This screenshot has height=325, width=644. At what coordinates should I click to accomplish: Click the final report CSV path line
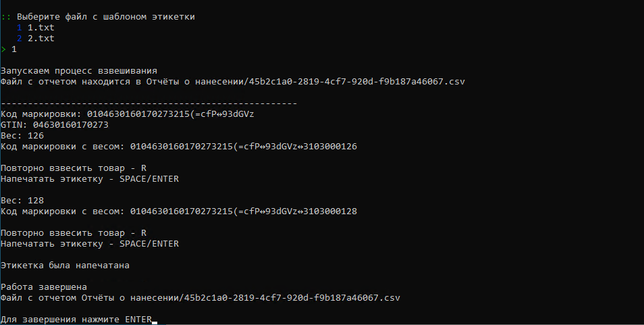[x=200, y=297]
